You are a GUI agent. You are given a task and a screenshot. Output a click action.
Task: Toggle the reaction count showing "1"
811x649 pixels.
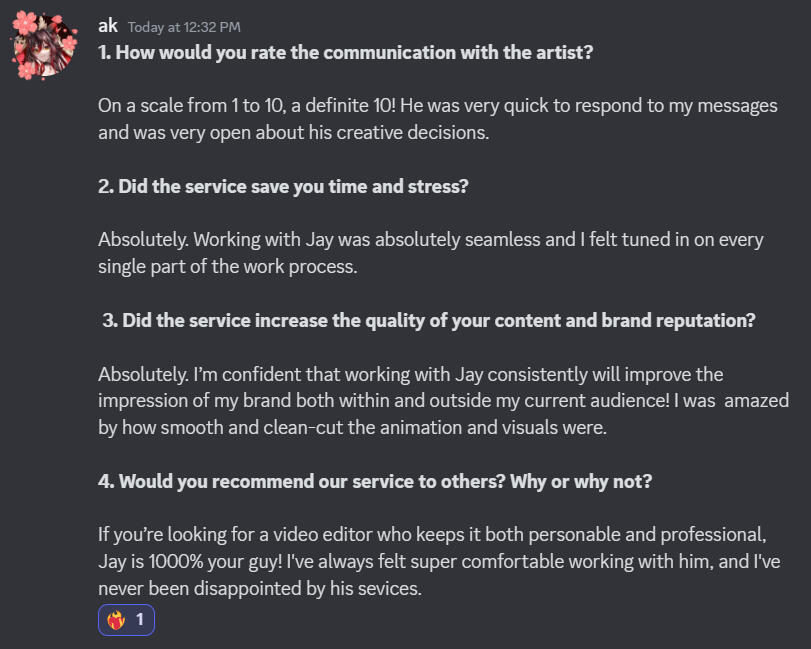(x=140, y=620)
